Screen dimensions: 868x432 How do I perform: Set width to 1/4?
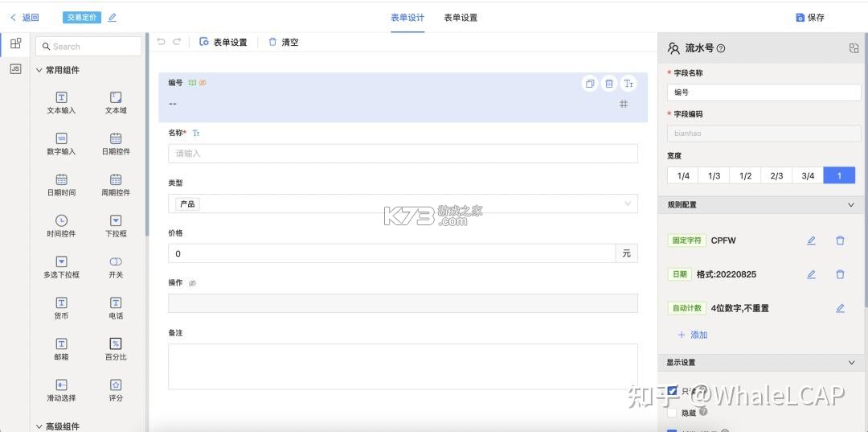682,175
